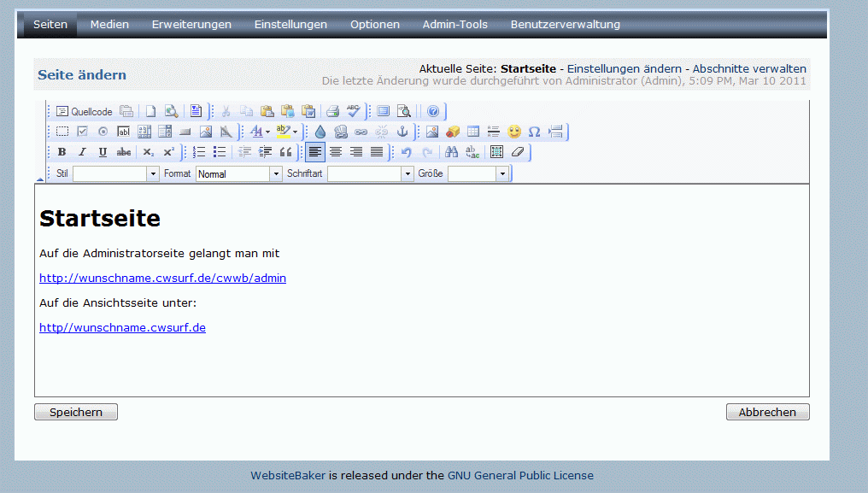Image resolution: width=868 pixels, height=493 pixels.
Task: Maximize editor with fit window icon
Action: point(383,111)
